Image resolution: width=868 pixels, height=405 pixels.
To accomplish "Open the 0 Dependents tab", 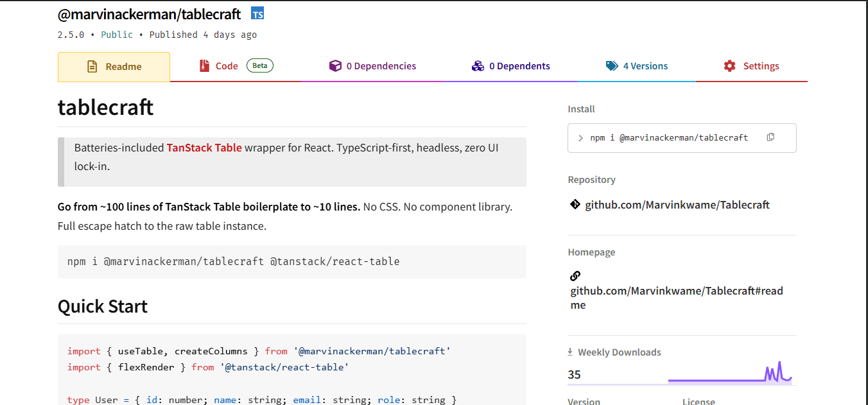I will point(510,66).
